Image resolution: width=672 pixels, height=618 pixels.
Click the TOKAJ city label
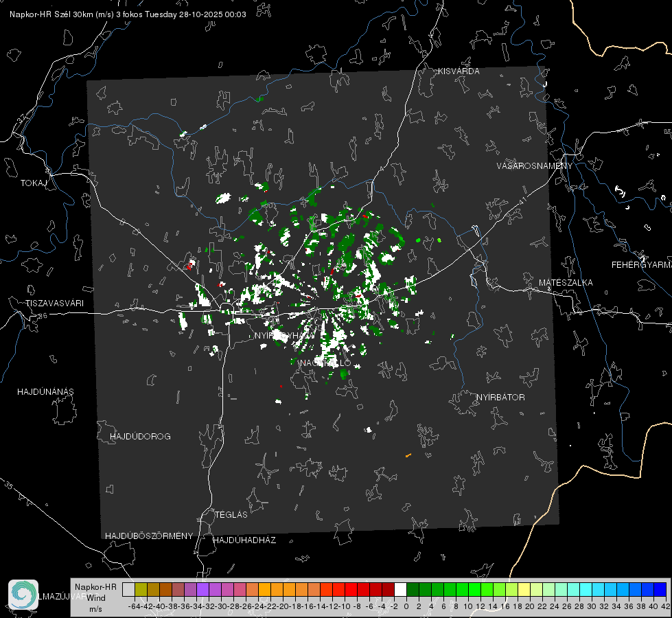coord(34,183)
